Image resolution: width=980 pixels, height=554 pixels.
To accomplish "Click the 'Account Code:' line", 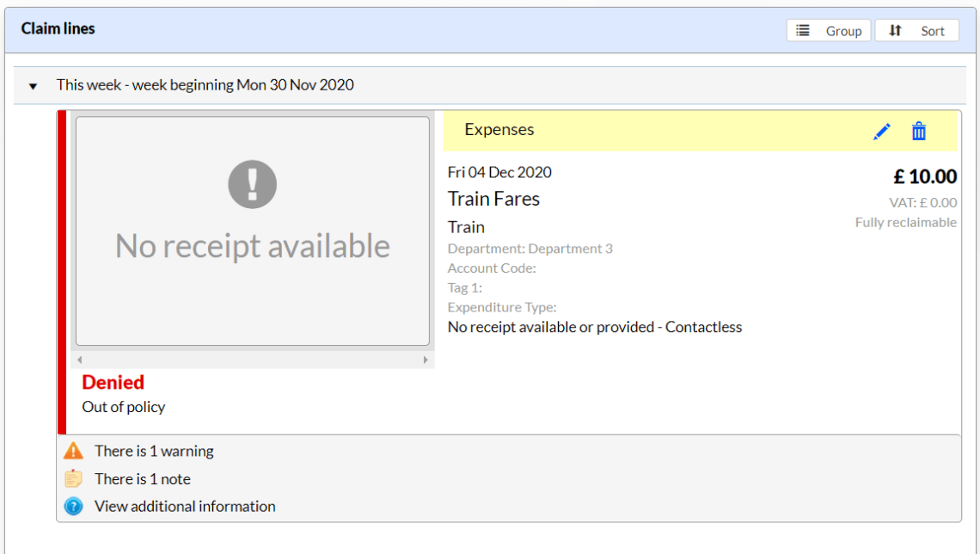I will [x=492, y=268].
